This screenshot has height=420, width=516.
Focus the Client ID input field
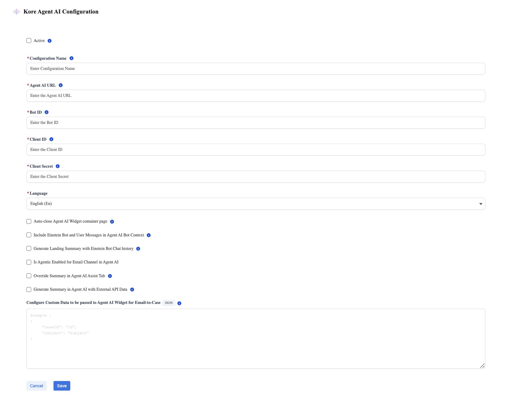pyautogui.click(x=256, y=150)
